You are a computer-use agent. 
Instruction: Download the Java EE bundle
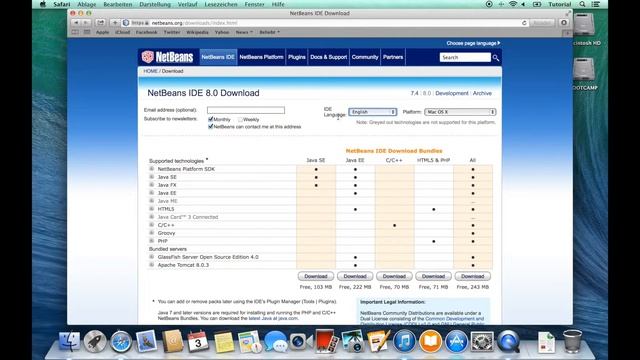355,276
